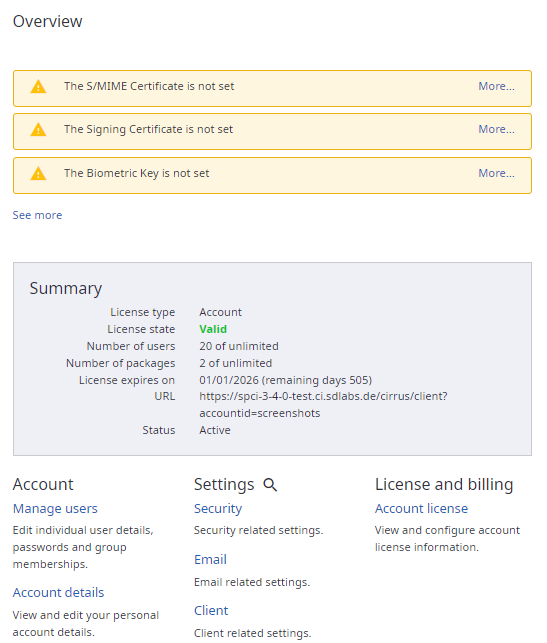The width and height of the screenshot is (547, 643).
Task: Open the Account details link
Action: (x=58, y=593)
